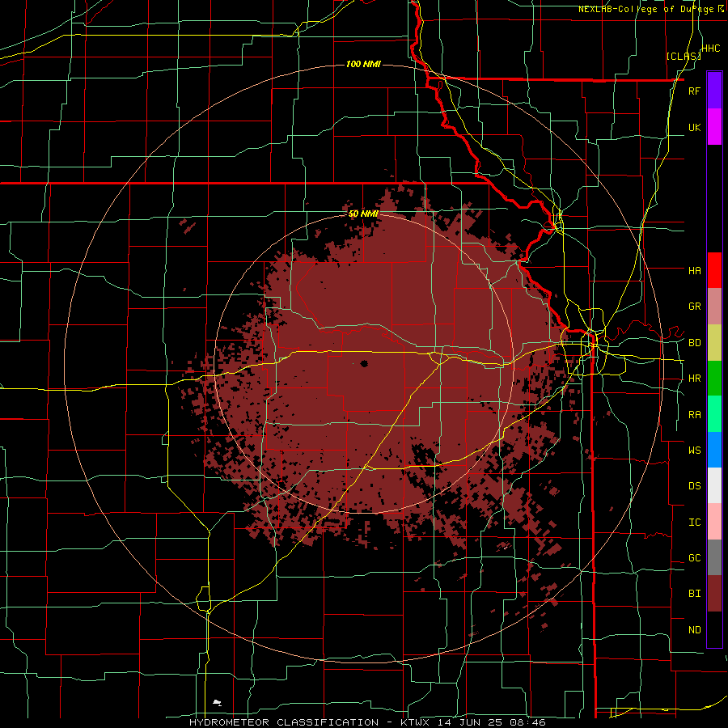This screenshot has height=728, width=728.
Task: Click the DS legend label
Action: pyautogui.click(x=694, y=485)
